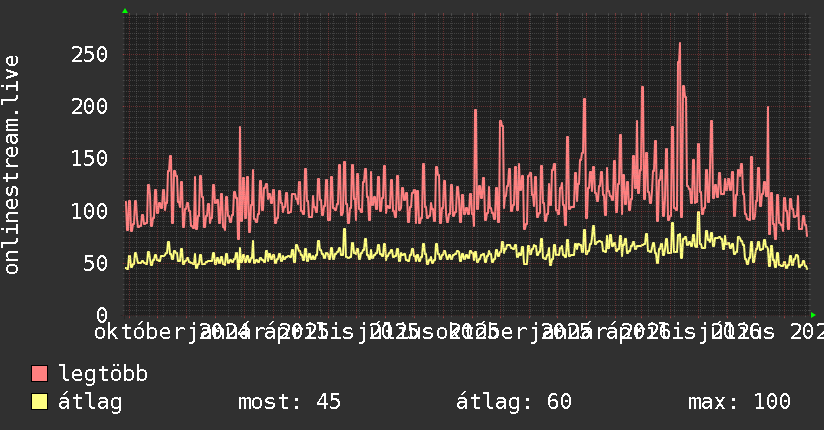Click the most: 45 statistic
824x430 pixels.
289,402
